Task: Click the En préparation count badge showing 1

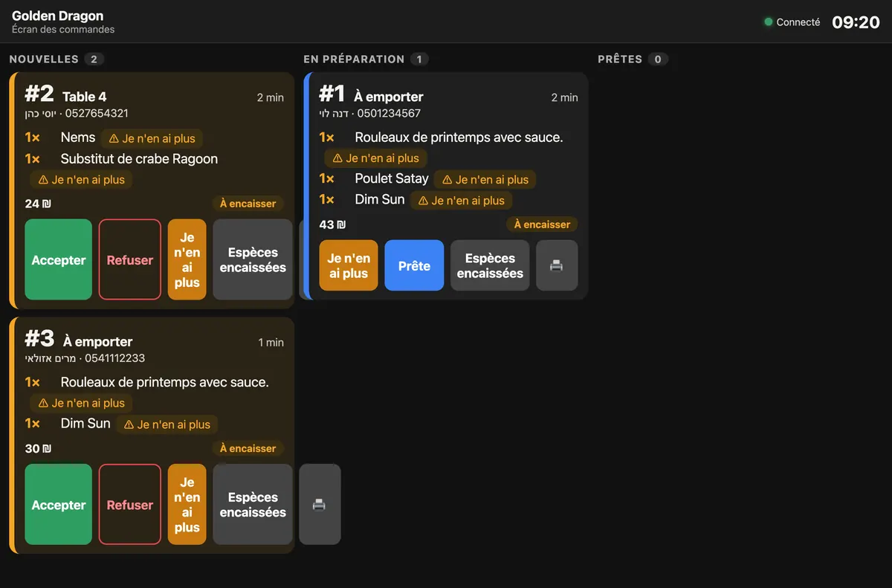Action: pos(419,59)
